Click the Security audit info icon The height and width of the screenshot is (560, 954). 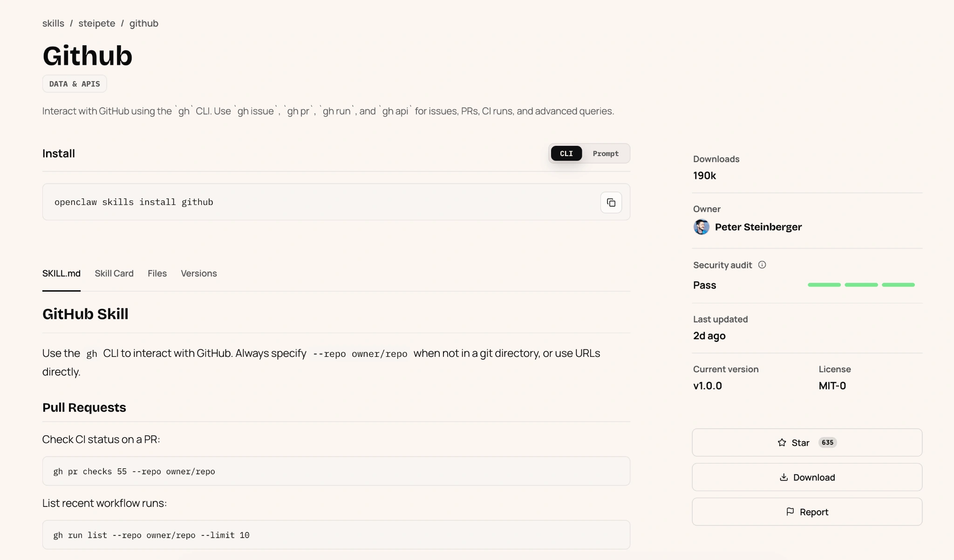(x=762, y=265)
